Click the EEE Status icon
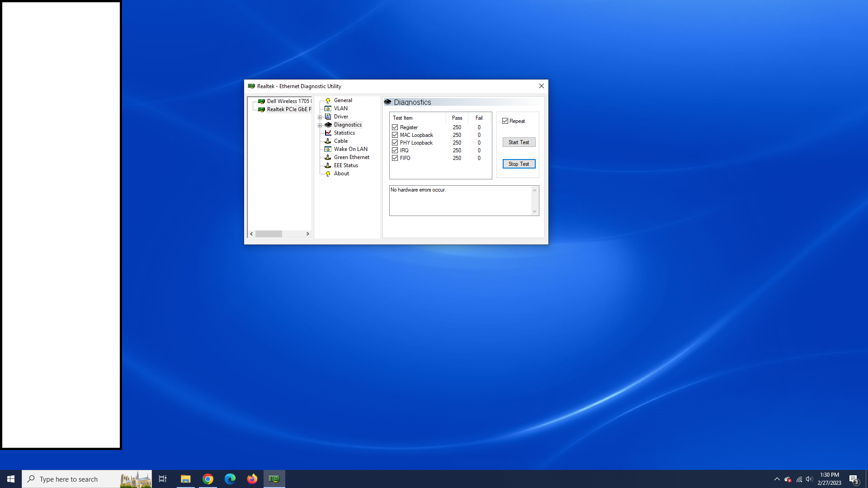 coord(328,165)
